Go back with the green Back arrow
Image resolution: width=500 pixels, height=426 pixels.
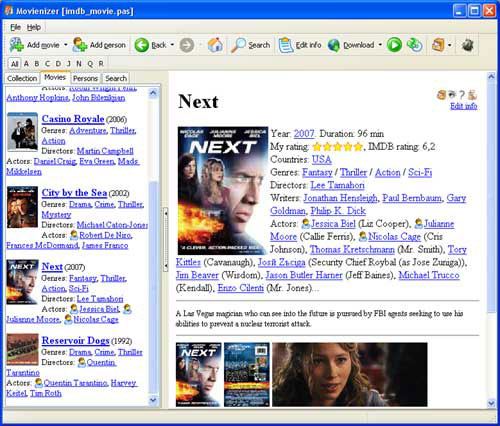point(141,45)
